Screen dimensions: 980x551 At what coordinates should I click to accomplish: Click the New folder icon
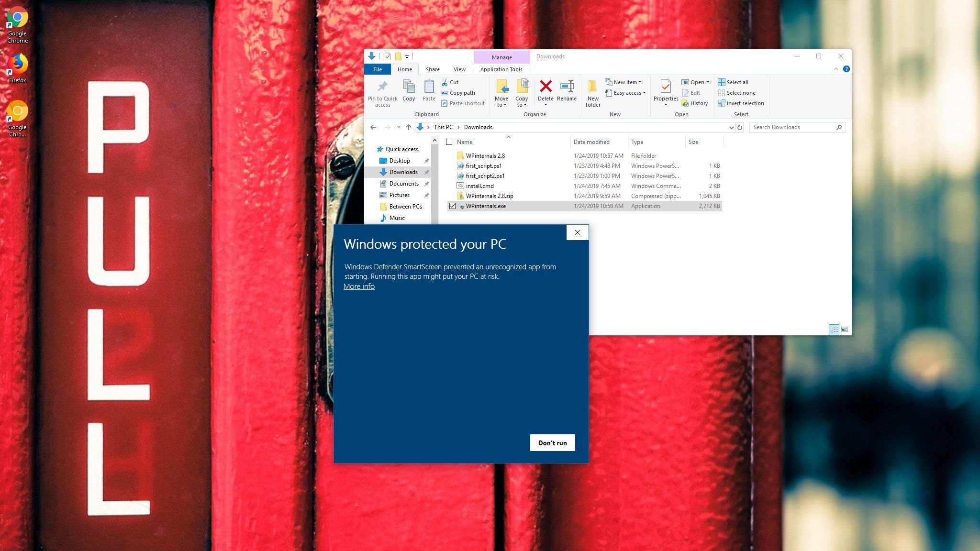coord(592,87)
